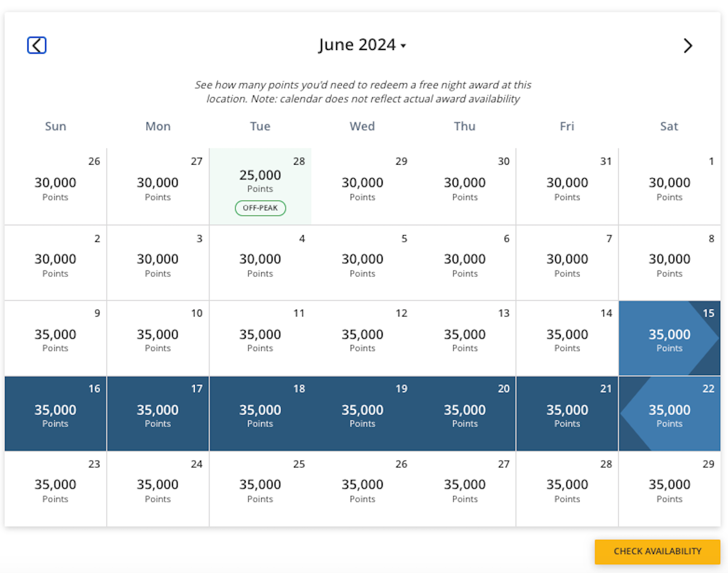The height and width of the screenshot is (573, 728).
Task: Select June 3 date cell
Action: pyautogui.click(x=158, y=262)
